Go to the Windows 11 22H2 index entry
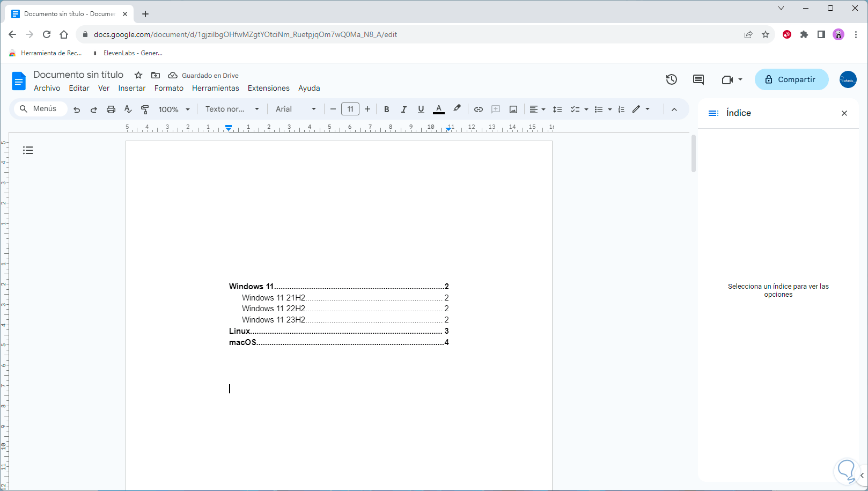The image size is (868, 491). click(345, 309)
